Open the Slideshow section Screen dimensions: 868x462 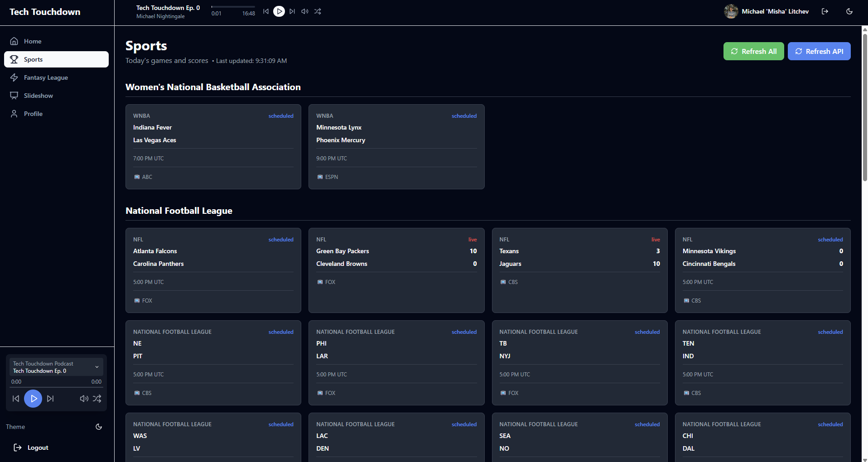38,96
